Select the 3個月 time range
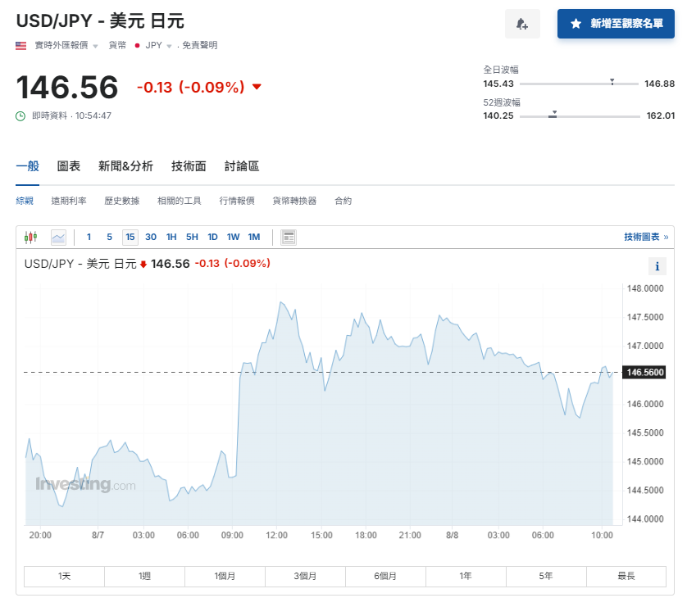687x616 pixels. pos(304,576)
